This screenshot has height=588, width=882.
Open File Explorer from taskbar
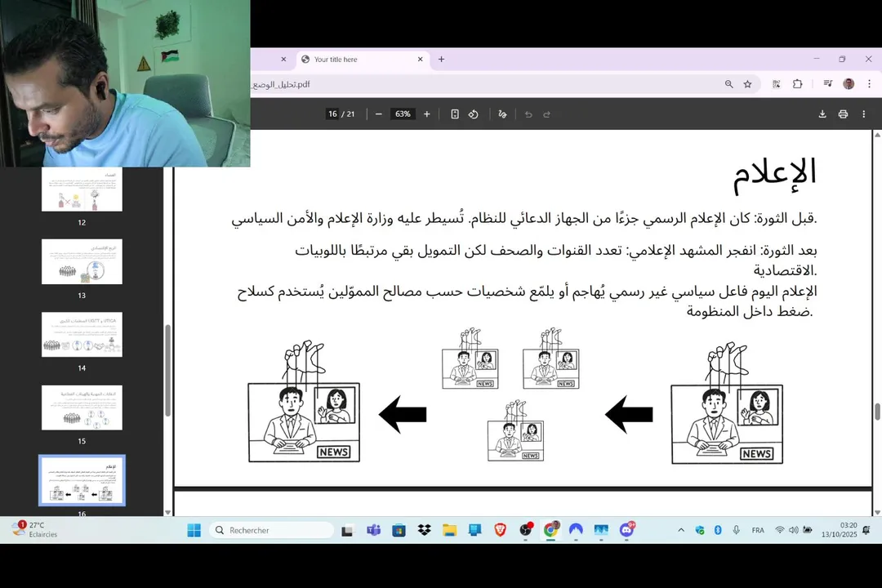point(449,530)
